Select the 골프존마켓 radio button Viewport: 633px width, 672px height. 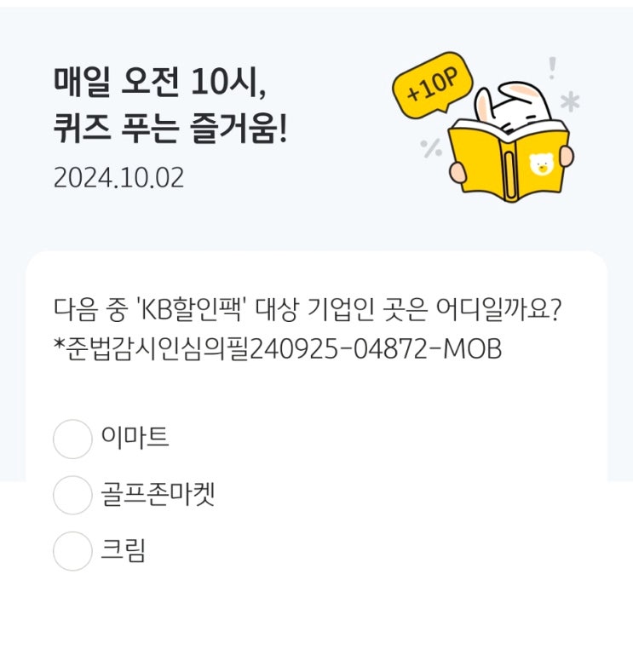coord(72,495)
